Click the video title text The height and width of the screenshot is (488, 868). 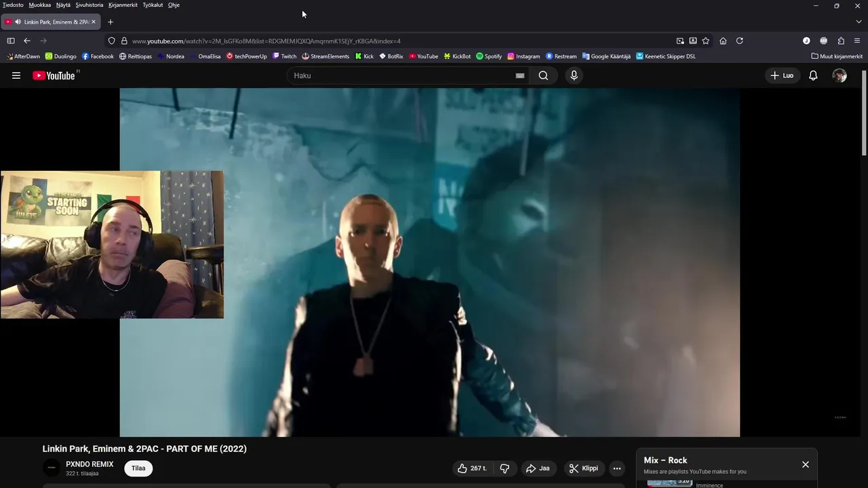coord(144,449)
